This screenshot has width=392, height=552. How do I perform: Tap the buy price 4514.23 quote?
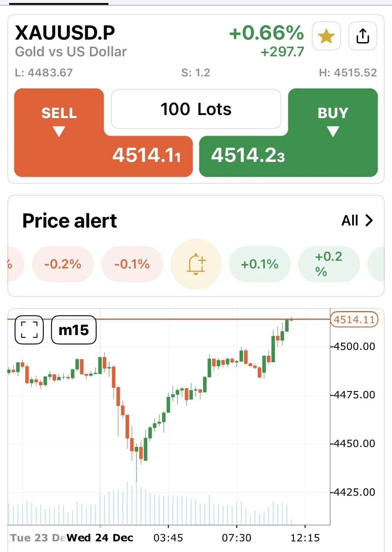pos(248,156)
